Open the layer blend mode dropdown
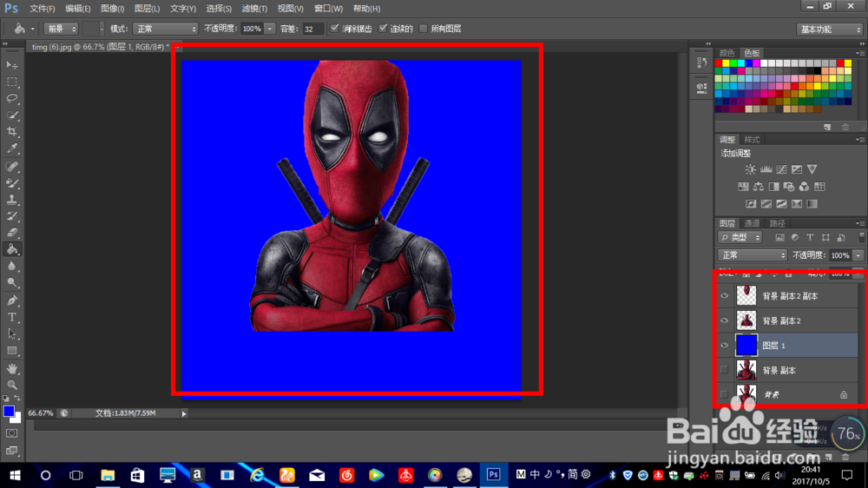Screen dimensions: 868x488 (752, 255)
